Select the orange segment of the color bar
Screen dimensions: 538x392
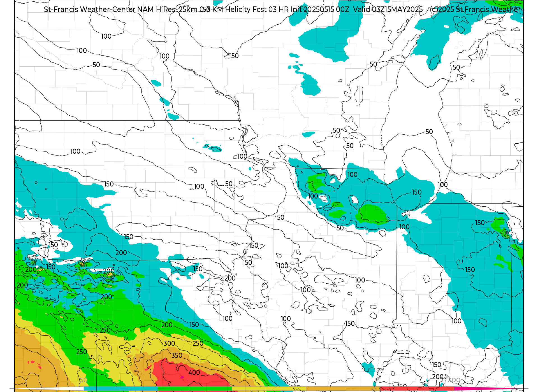pos(343,388)
